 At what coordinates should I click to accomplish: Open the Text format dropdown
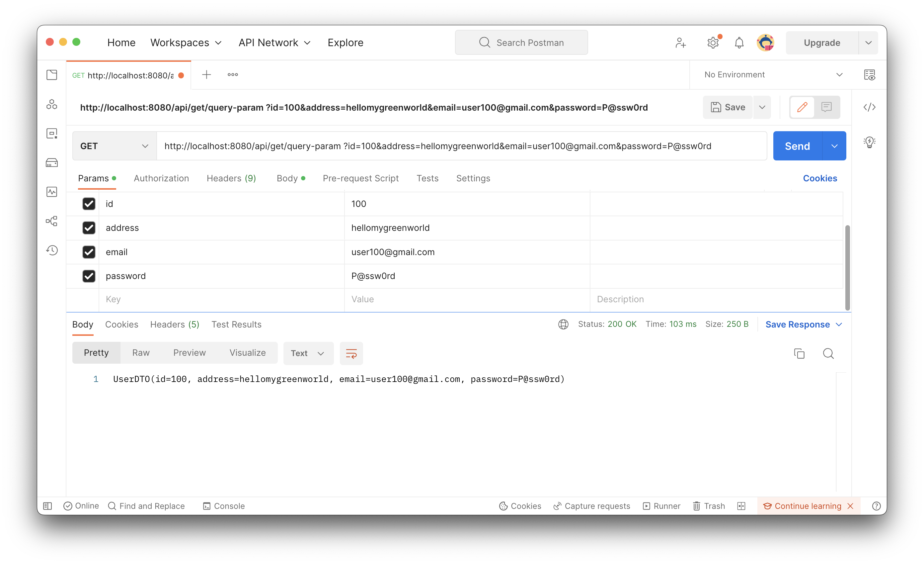pos(307,353)
